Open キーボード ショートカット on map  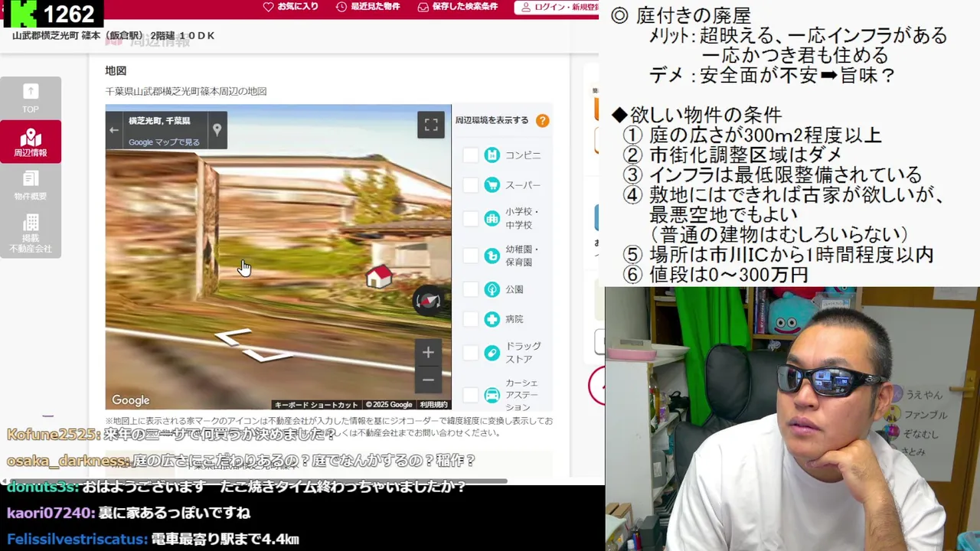point(316,405)
